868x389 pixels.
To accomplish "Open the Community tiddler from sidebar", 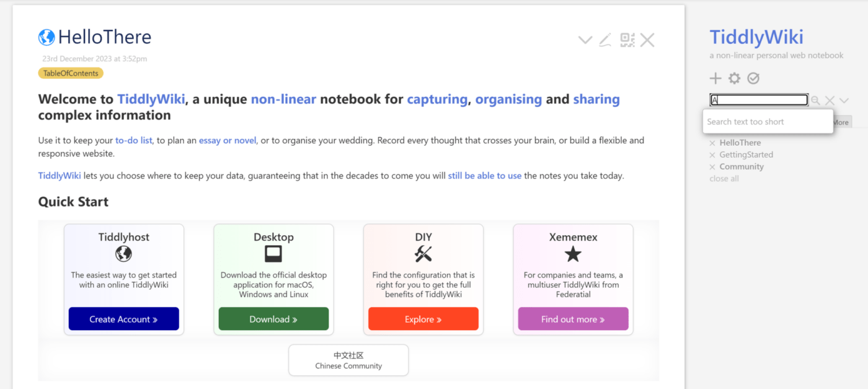I will click(x=742, y=167).
